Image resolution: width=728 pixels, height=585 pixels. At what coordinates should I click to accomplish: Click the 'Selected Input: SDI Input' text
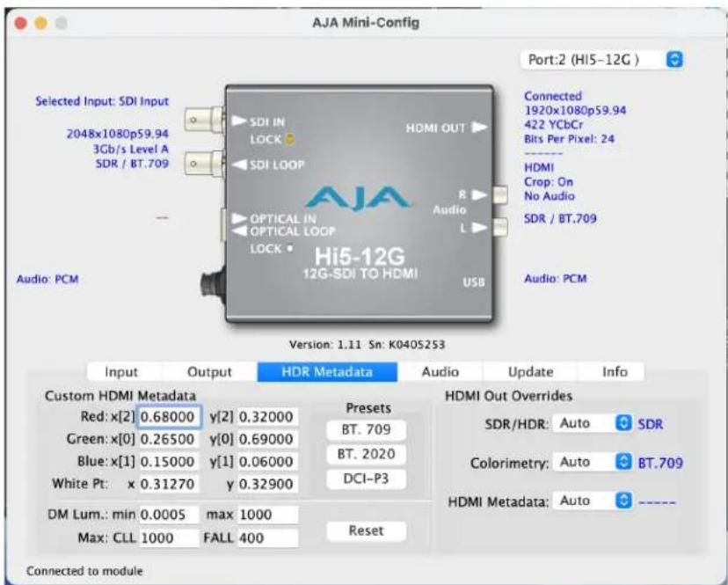(x=102, y=101)
